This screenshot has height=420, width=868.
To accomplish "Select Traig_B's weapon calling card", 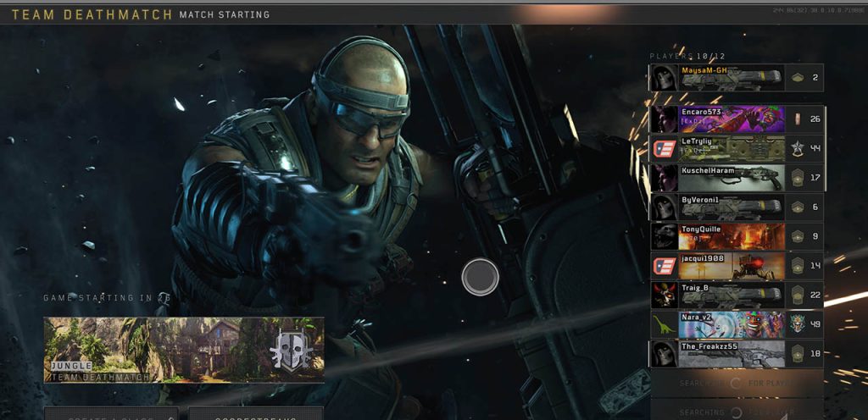I will [732, 296].
